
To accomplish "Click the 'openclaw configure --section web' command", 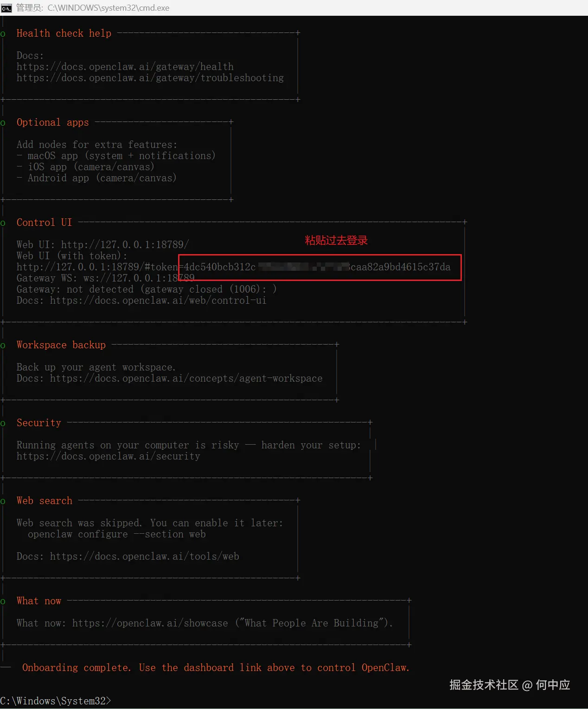I will click(x=117, y=534).
